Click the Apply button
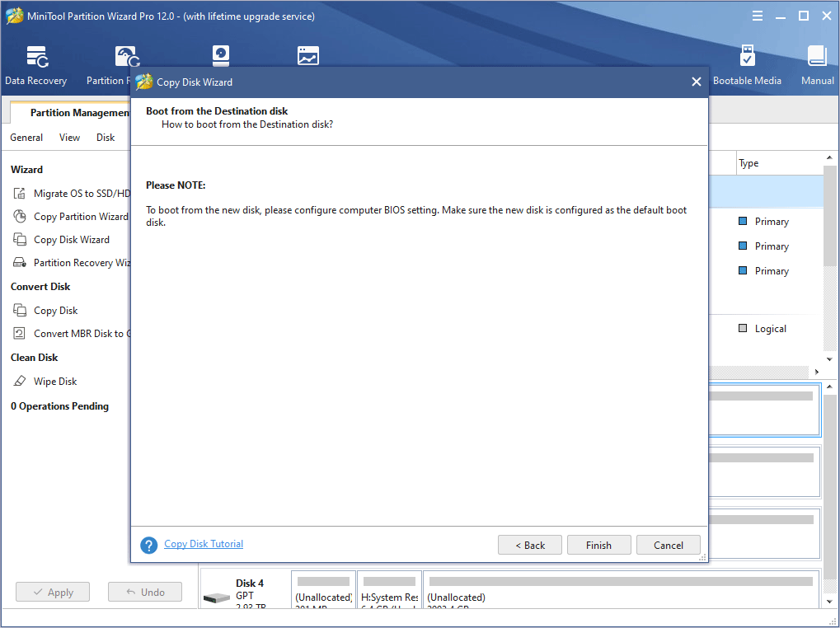Image resolution: width=840 pixels, height=628 pixels. (53, 592)
